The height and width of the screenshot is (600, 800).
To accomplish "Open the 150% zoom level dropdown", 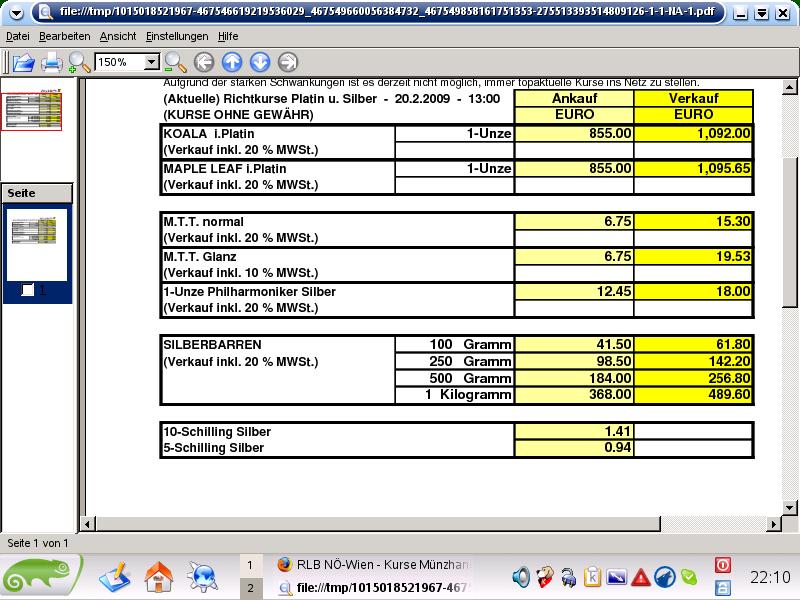I will (152, 62).
